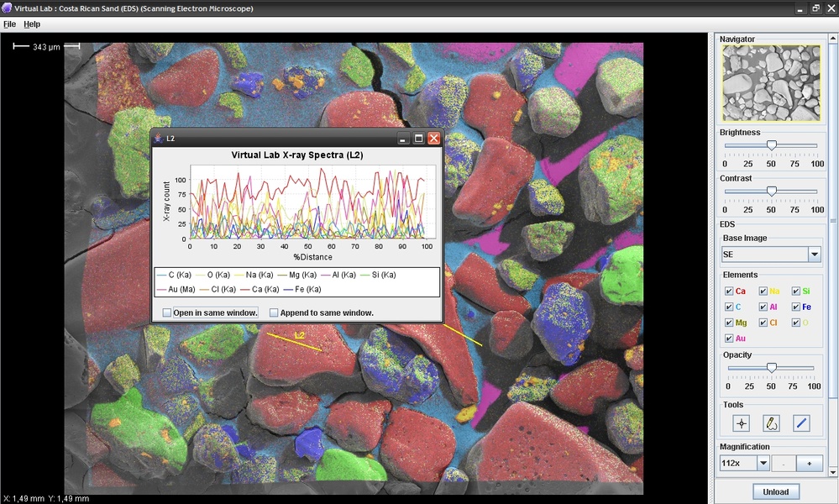
Task: Disable the Au element checkbox
Action: [x=729, y=339]
